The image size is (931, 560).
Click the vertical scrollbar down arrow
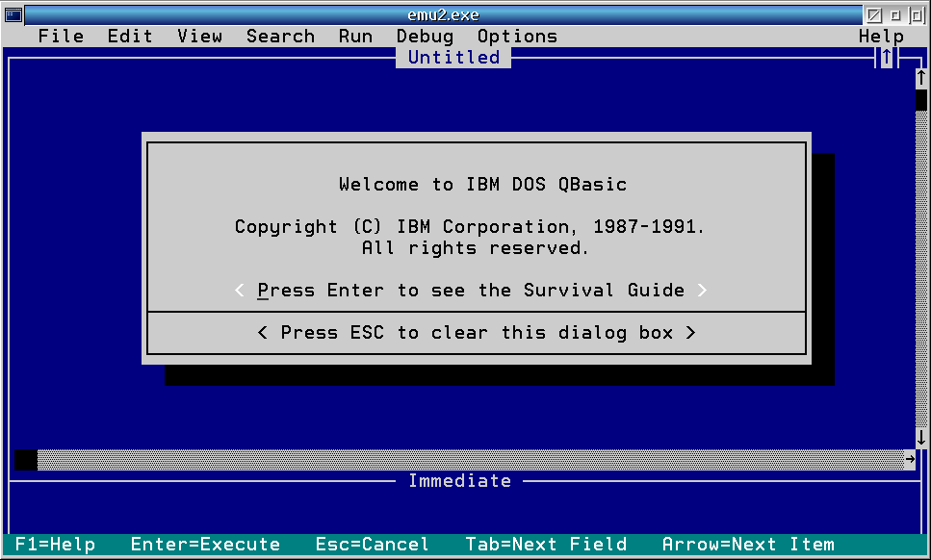920,439
